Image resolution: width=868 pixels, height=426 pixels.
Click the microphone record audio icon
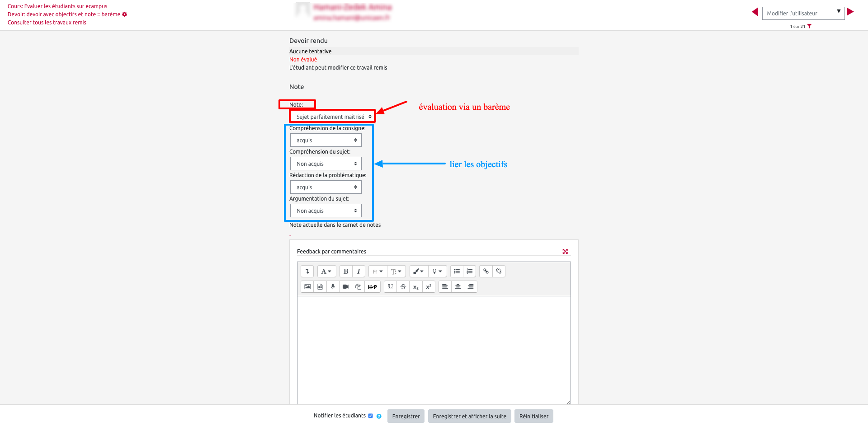coord(333,287)
